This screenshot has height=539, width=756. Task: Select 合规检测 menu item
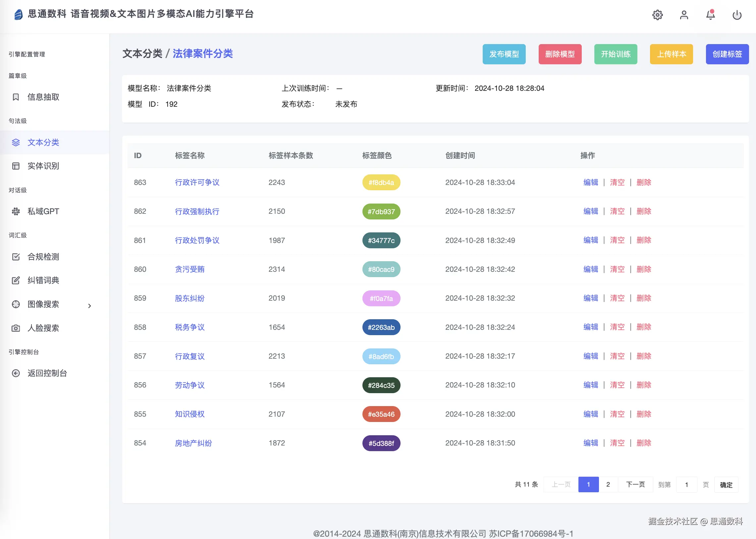(43, 257)
